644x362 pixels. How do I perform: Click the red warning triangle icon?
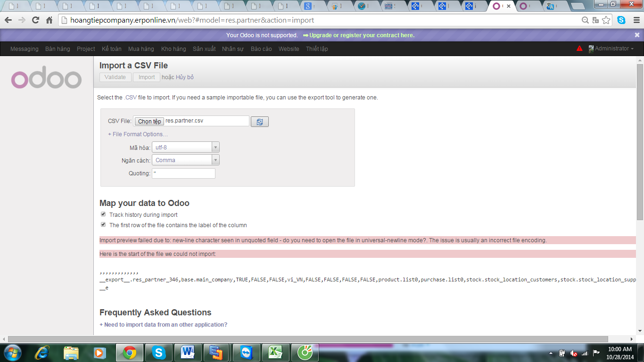pos(579,49)
